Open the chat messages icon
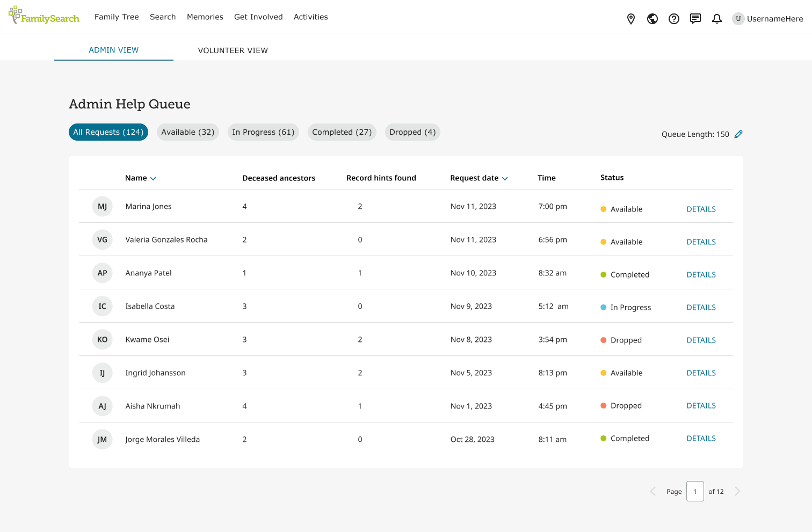This screenshot has height=532, width=812. (x=695, y=19)
